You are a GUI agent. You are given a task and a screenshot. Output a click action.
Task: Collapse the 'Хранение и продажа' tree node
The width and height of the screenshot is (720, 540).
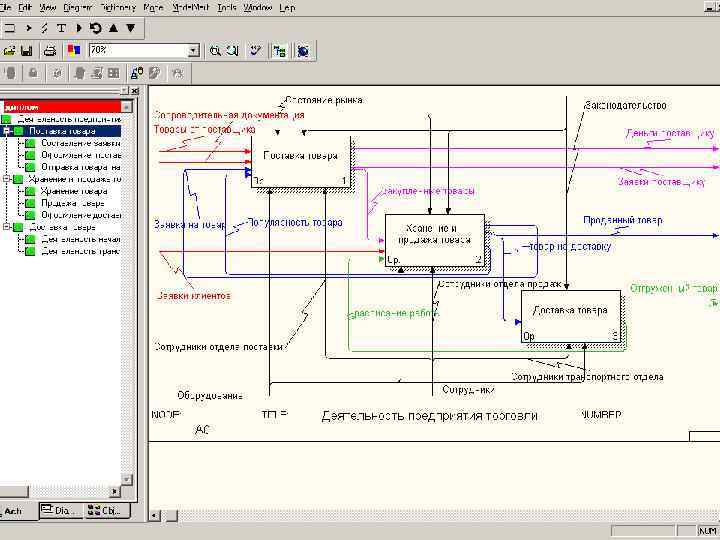(6, 179)
